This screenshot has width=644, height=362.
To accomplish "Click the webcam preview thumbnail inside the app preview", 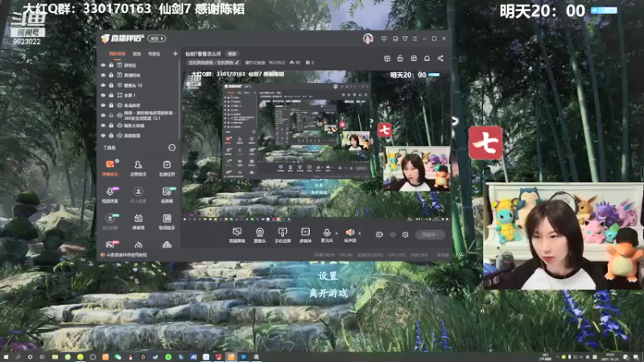I will pos(416,169).
